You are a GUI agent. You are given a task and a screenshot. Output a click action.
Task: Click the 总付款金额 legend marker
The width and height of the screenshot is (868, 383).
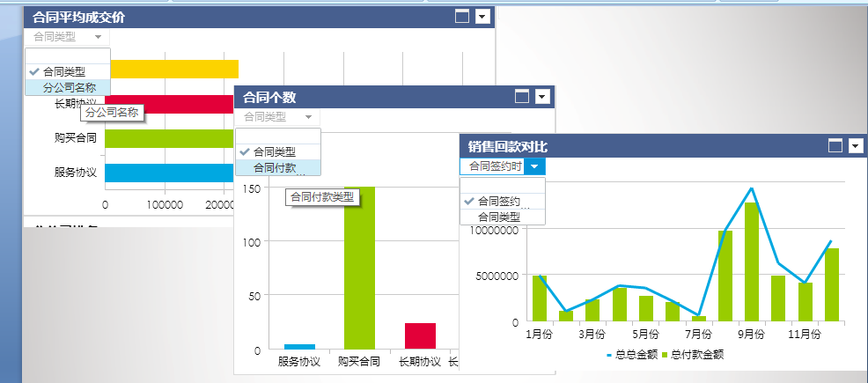click(665, 355)
